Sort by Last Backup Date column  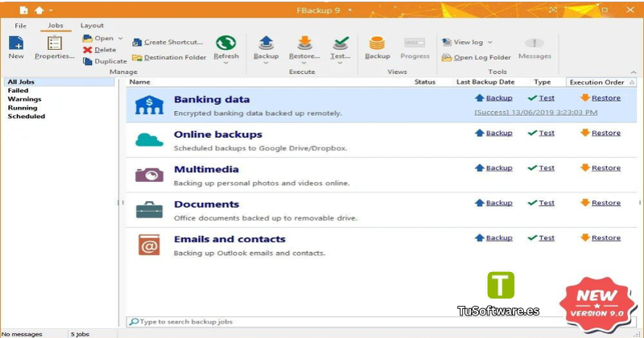[485, 82]
